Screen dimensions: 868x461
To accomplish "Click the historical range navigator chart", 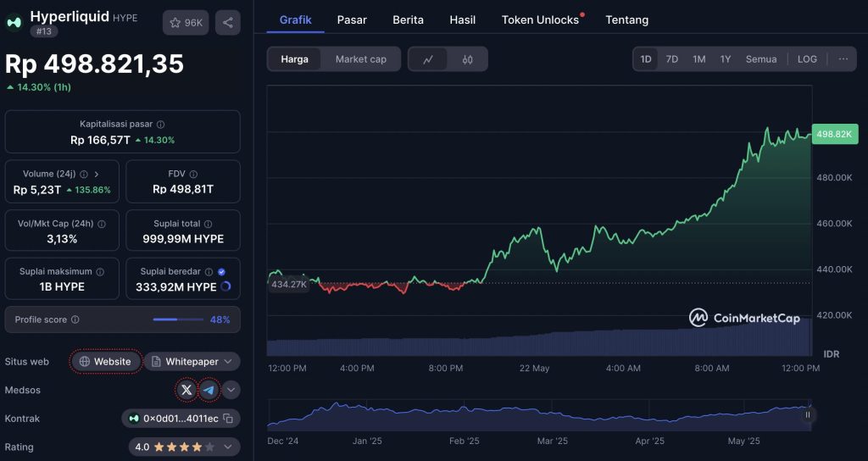I will coord(540,415).
